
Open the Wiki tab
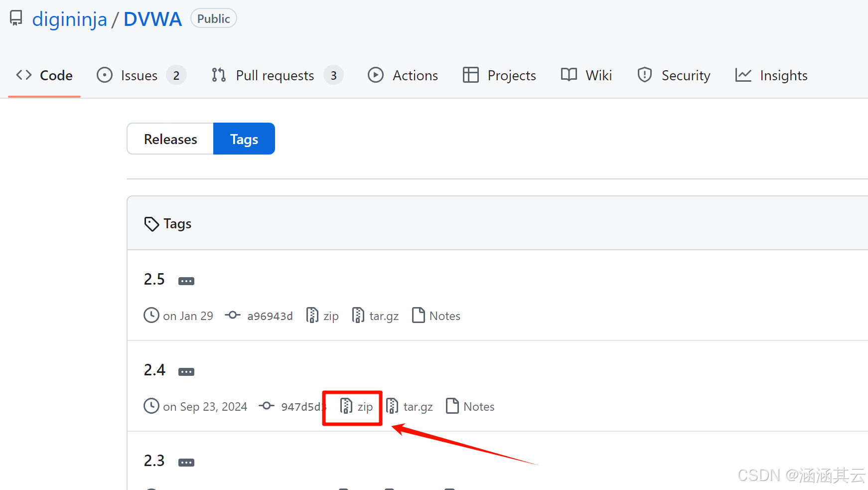[586, 75]
